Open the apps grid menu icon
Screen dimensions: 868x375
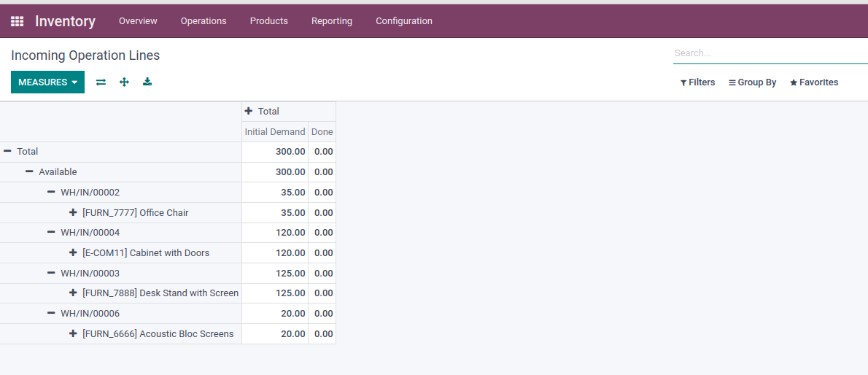(x=17, y=21)
